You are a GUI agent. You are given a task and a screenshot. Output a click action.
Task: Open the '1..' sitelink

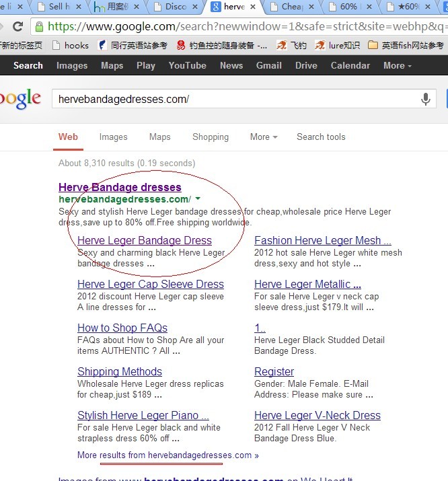[260, 328]
